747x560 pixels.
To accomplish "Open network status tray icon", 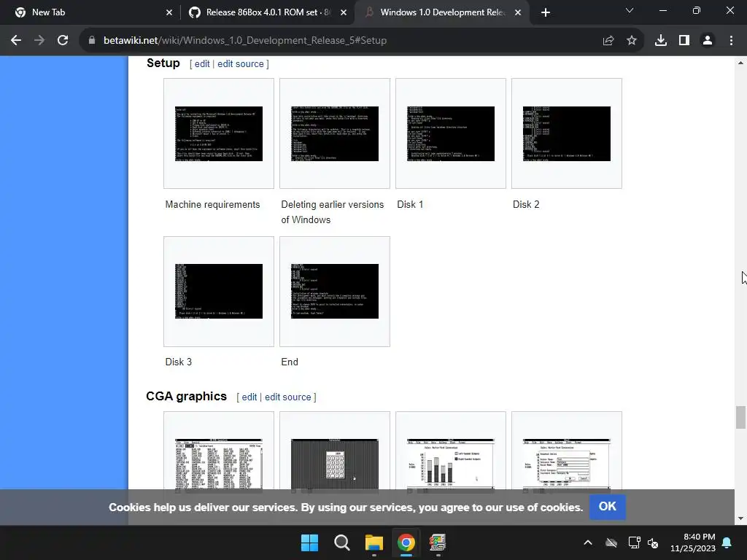I will (634, 542).
